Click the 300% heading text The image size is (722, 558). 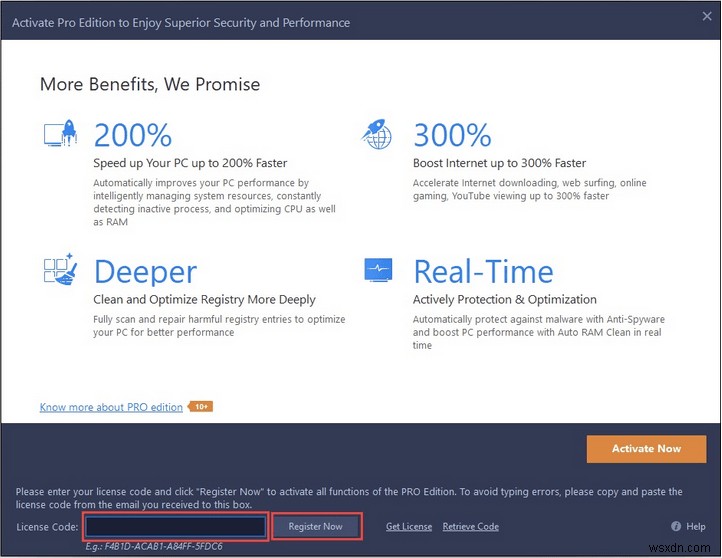click(452, 135)
